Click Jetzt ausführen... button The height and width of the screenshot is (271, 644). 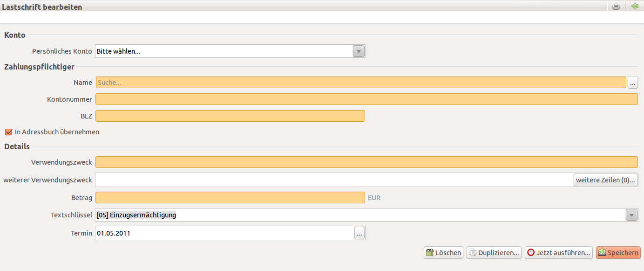click(559, 253)
